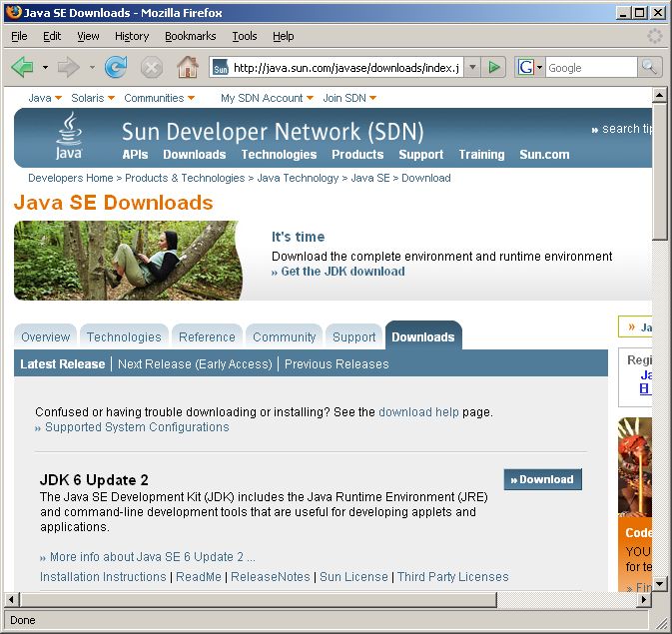Click Downloads in the SDN banner navigation
This screenshot has width=672, height=634.
(x=195, y=155)
